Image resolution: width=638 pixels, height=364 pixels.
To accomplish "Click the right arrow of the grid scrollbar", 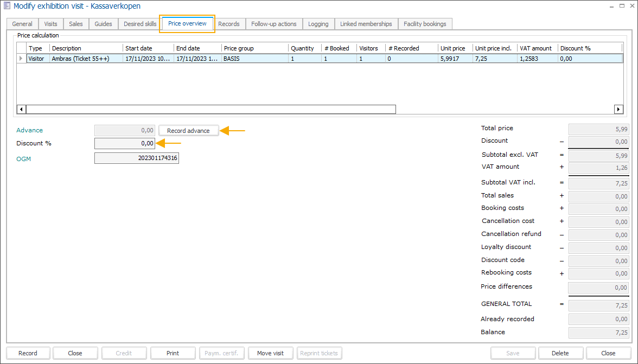I will [x=618, y=109].
